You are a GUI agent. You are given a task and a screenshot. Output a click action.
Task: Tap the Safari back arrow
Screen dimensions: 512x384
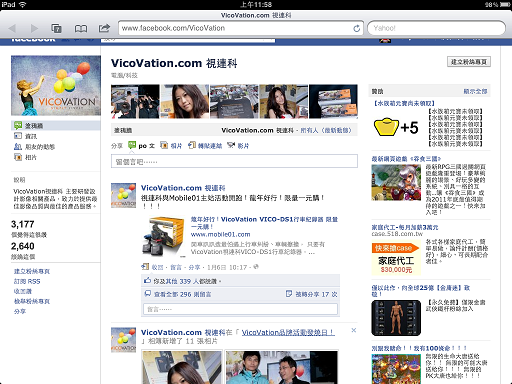tap(12, 28)
